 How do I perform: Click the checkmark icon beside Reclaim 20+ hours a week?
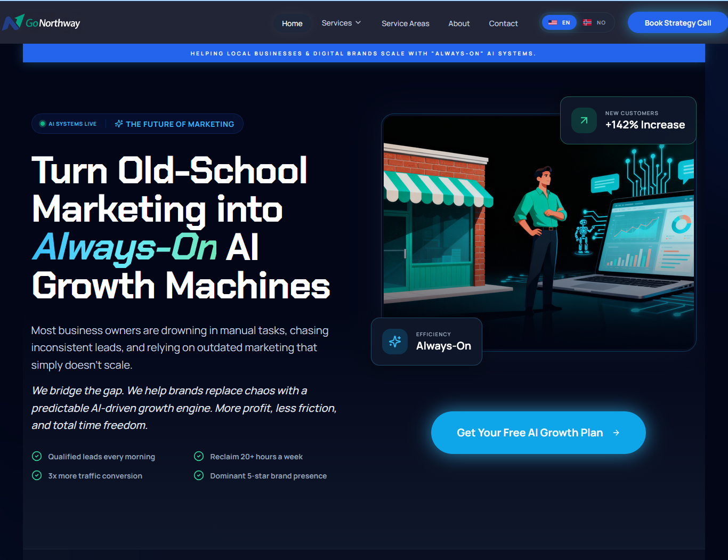click(x=199, y=456)
